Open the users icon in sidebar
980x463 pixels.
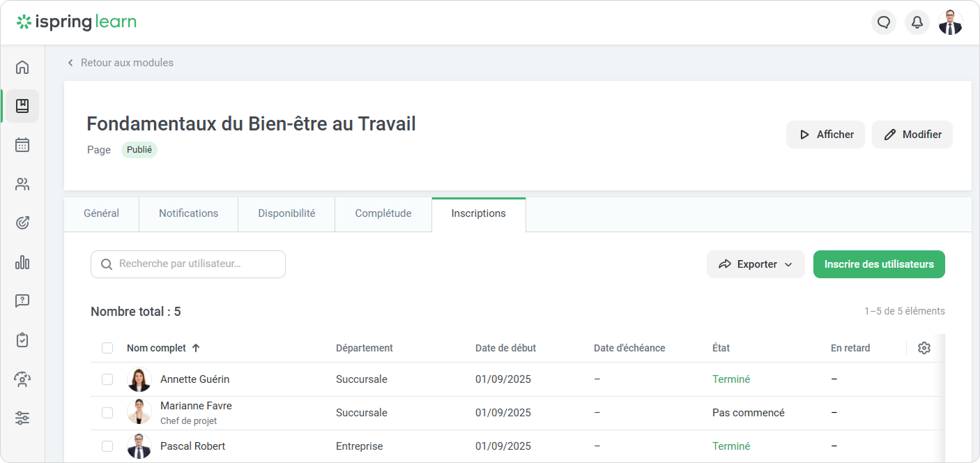coord(22,184)
